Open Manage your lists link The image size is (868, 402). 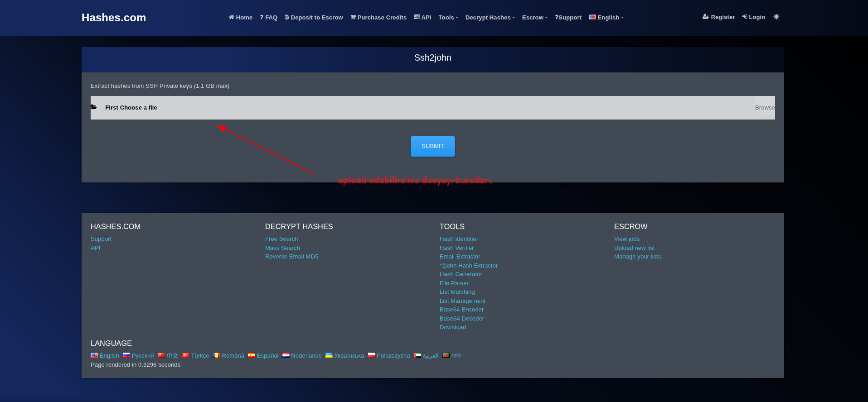[x=637, y=257]
